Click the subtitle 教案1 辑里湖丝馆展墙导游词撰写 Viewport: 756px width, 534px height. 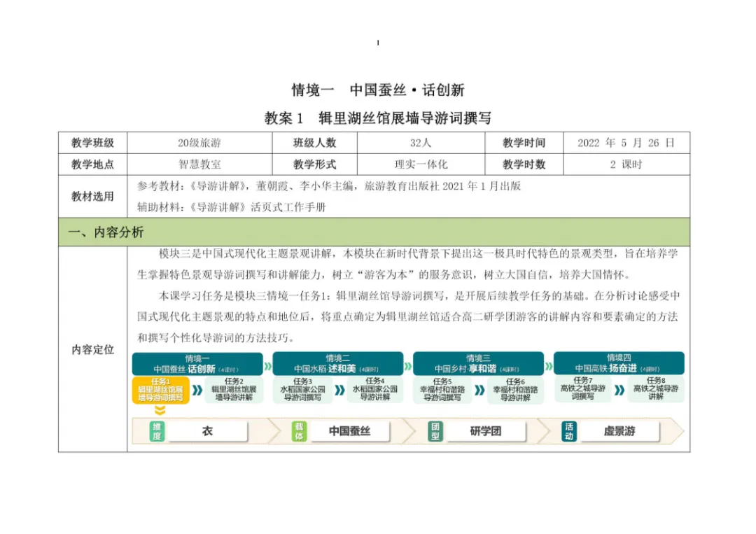(378, 118)
